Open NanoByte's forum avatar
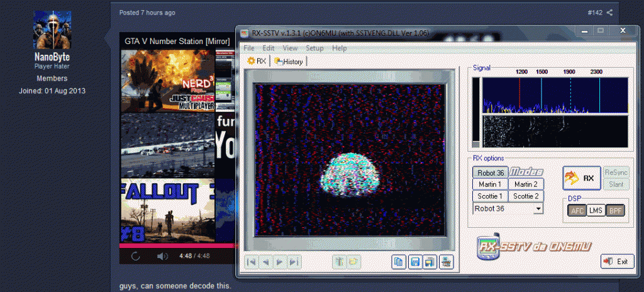 click(52, 30)
